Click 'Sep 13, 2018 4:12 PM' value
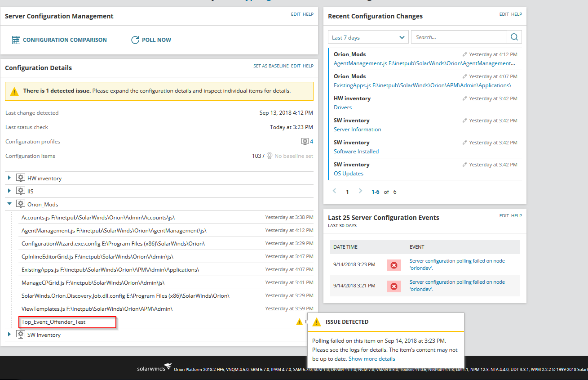This screenshot has width=588, height=380. [286, 113]
